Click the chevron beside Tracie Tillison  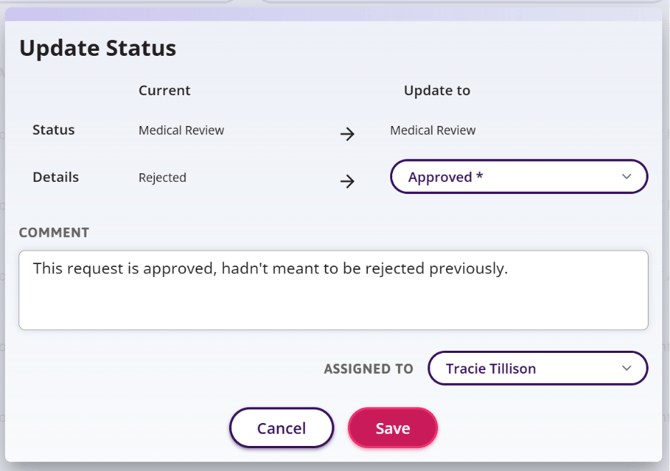click(627, 368)
